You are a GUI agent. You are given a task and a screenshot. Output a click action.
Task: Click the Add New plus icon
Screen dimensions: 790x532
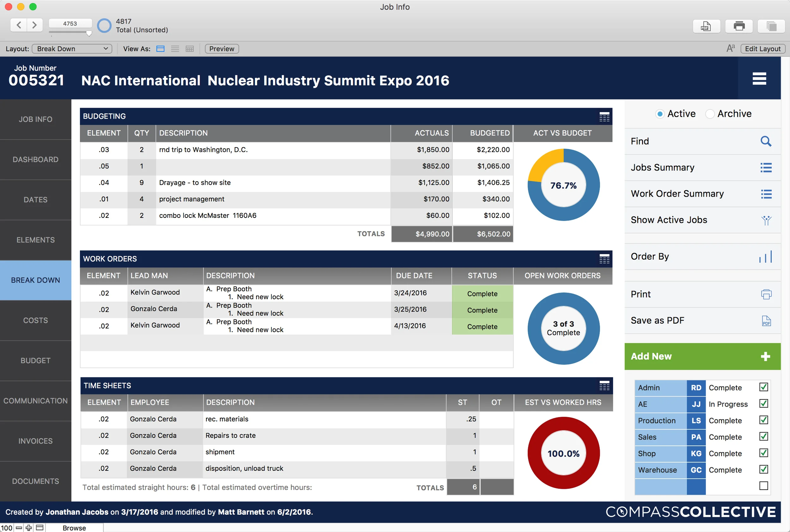[x=765, y=356]
